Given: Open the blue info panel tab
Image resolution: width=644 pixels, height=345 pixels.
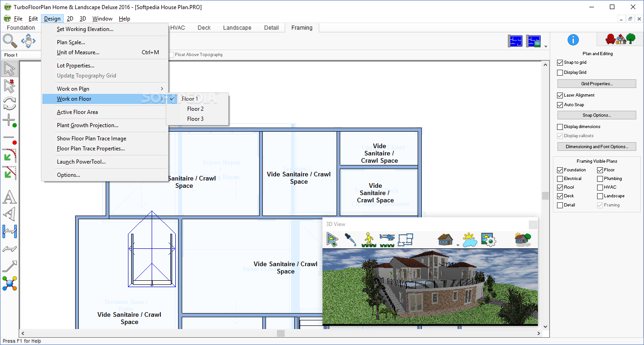Looking at the screenshot, I should (x=573, y=40).
